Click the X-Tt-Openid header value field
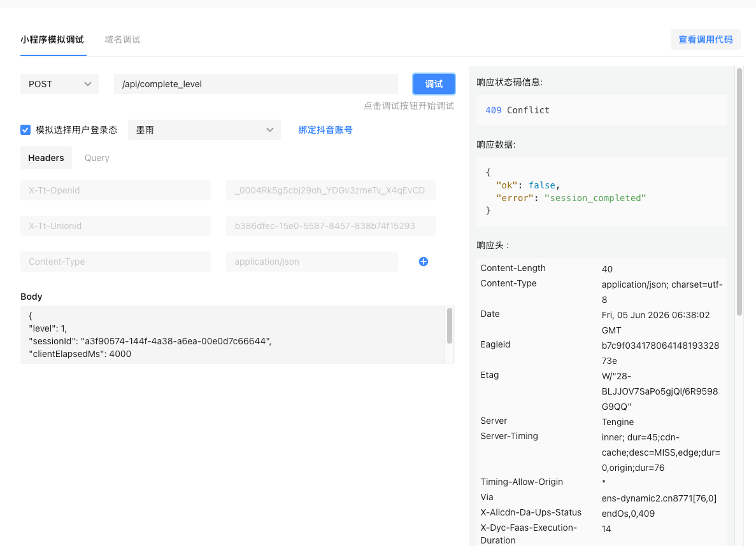This screenshot has width=756, height=560. [x=331, y=190]
